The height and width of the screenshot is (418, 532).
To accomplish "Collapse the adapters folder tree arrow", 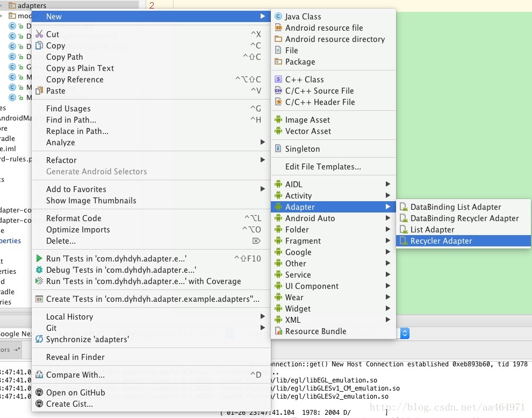I will (x=3, y=5).
